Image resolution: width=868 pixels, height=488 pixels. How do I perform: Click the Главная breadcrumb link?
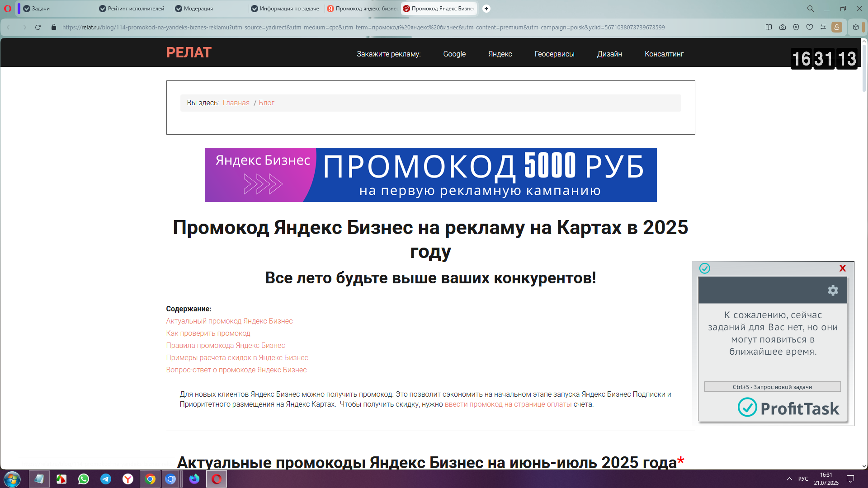point(236,103)
